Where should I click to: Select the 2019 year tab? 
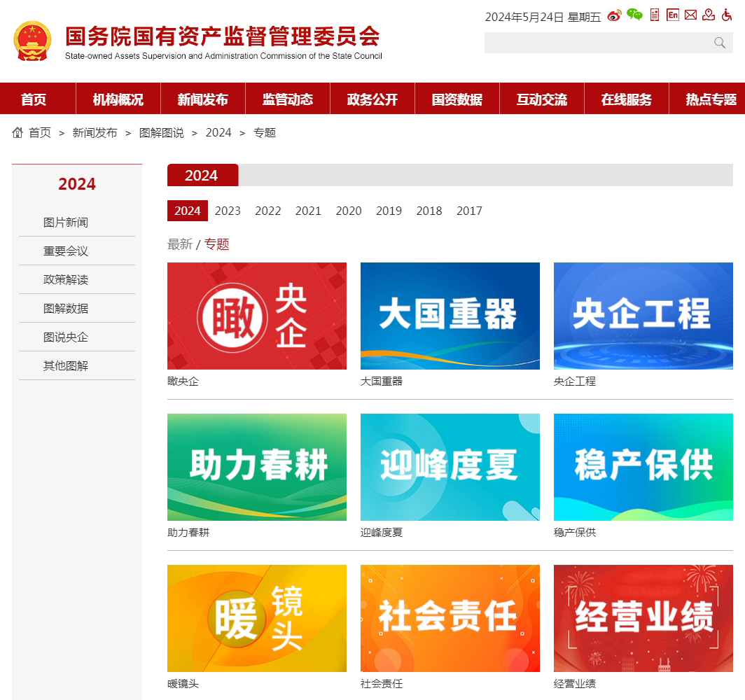[x=389, y=211]
